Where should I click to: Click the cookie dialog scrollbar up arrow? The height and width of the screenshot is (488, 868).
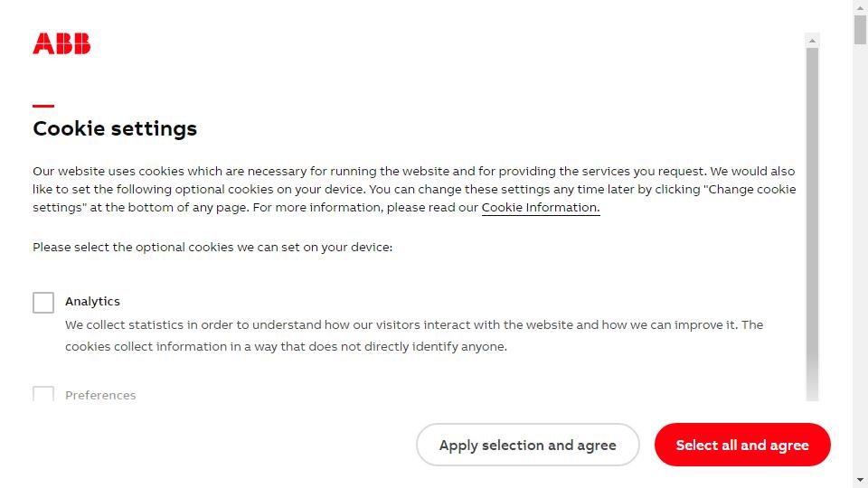coord(812,41)
